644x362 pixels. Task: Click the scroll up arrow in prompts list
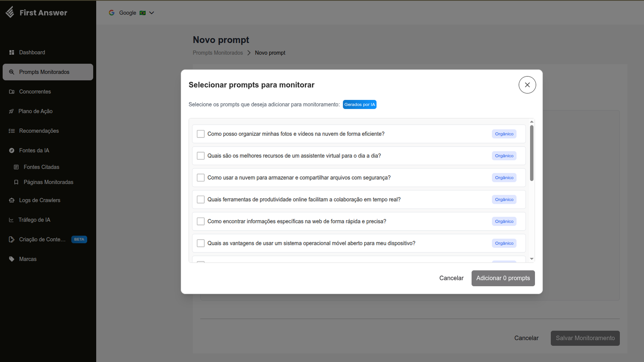point(532,122)
